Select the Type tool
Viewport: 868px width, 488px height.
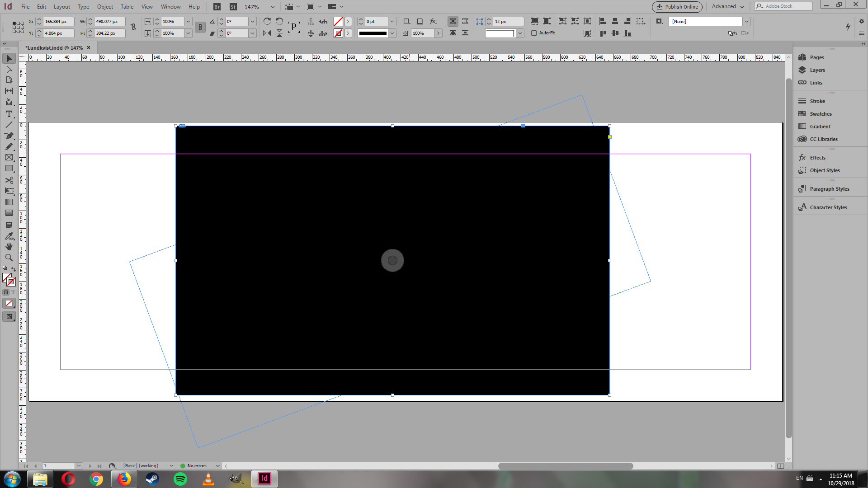point(9,114)
